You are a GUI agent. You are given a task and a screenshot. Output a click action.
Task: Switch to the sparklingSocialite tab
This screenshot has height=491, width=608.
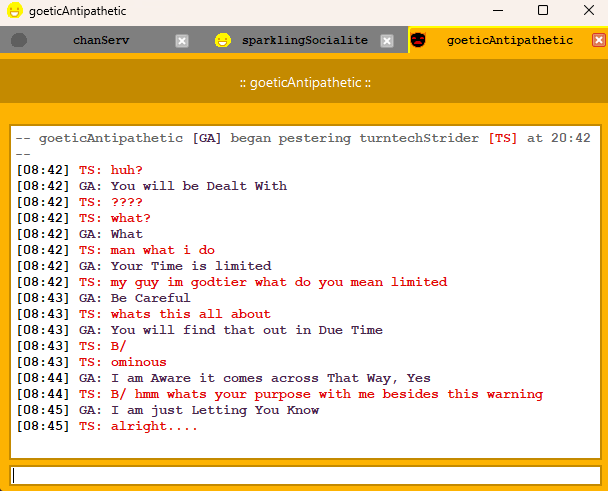pyautogui.click(x=305, y=40)
